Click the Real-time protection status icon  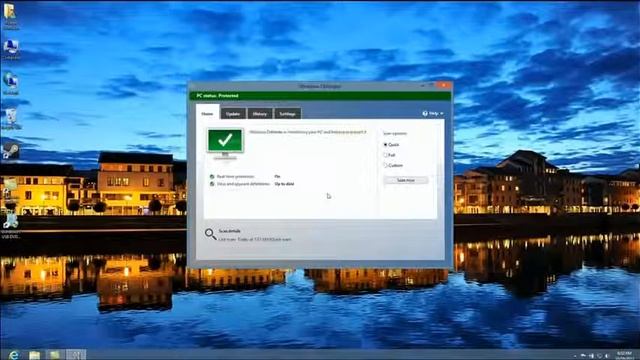click(212, 176)
